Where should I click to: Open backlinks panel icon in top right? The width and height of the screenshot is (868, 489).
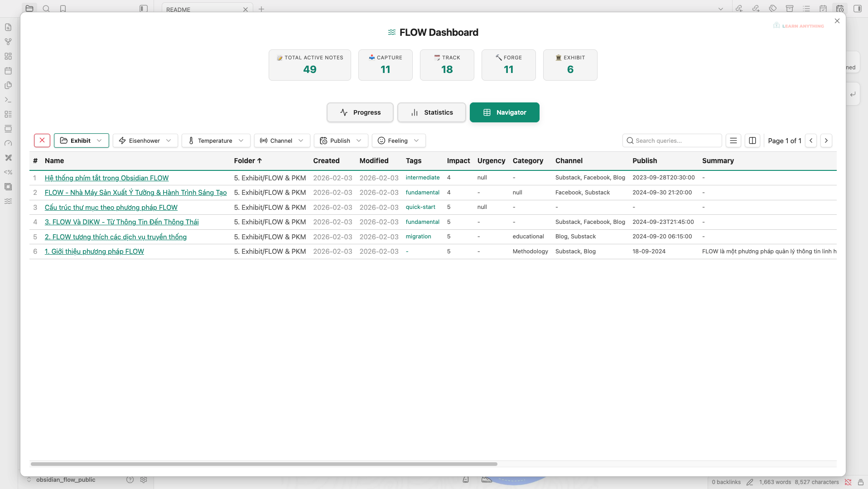[739, 9]
